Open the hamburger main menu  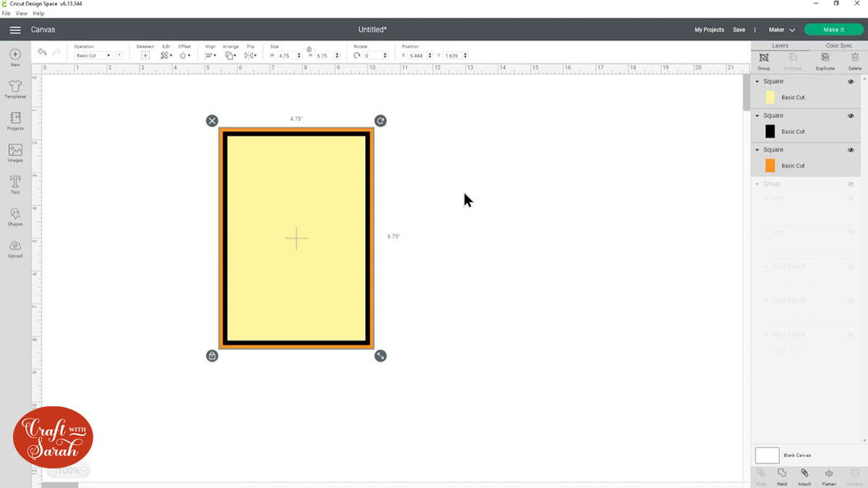(15, 30)
